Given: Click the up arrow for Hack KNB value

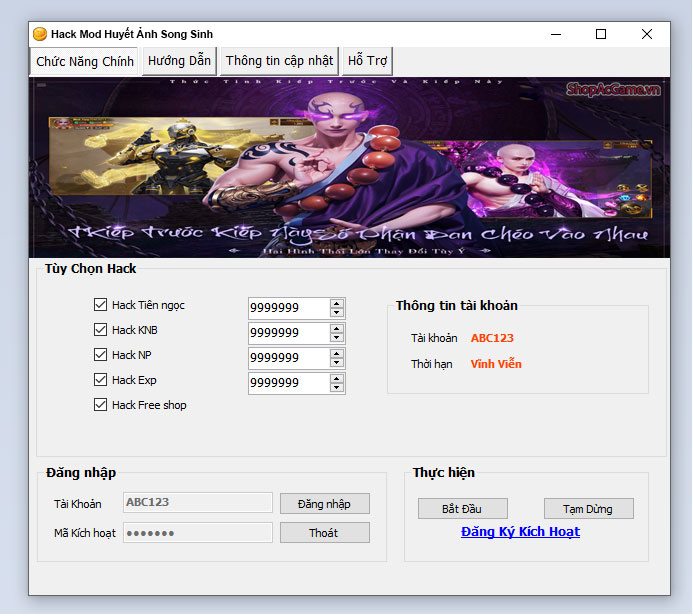Looking at the screenshot, I should [x=337, y=329].
